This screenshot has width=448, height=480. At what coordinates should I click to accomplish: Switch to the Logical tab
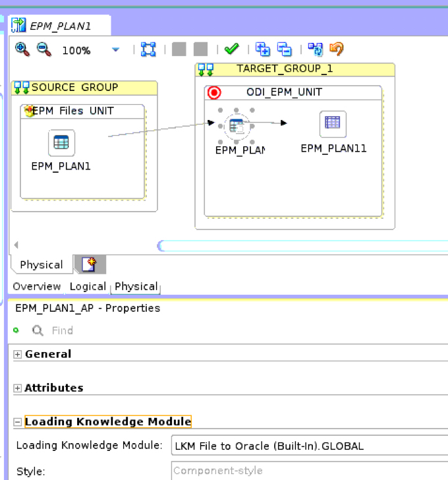[88, 287]
